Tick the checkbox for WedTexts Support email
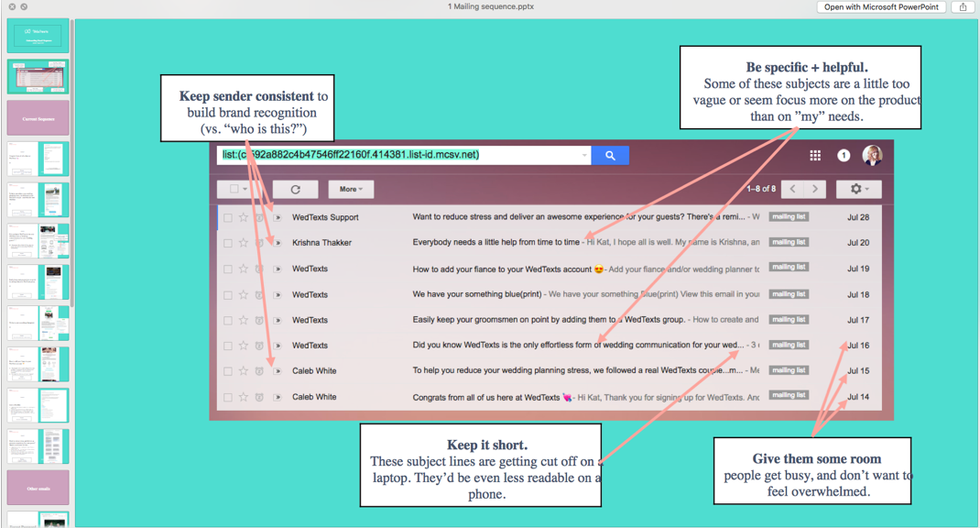980x528 pixels. click(227, 217)
